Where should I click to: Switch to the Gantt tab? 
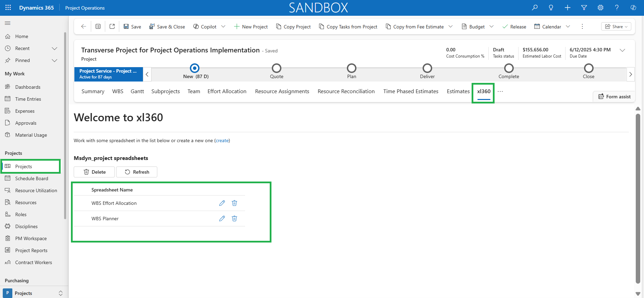point(137,91)
